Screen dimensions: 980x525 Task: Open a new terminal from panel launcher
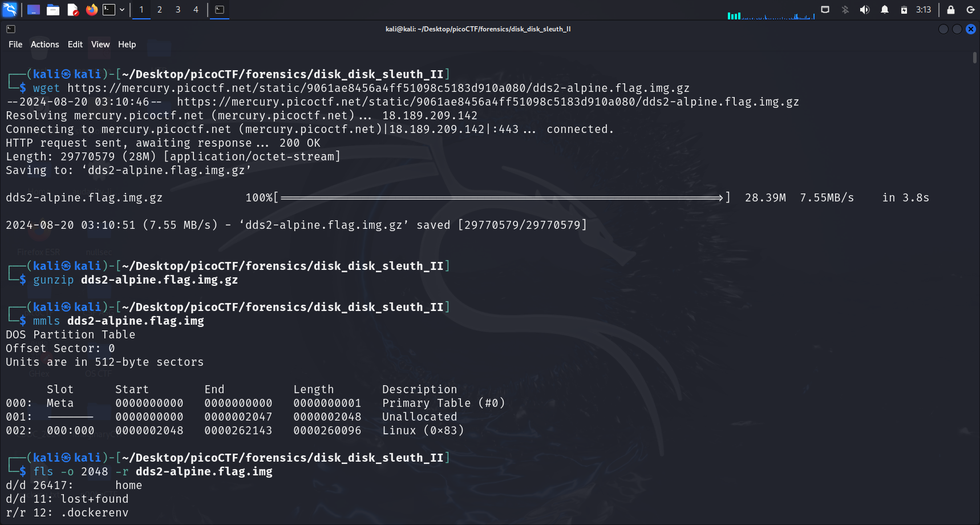point(109,10)
